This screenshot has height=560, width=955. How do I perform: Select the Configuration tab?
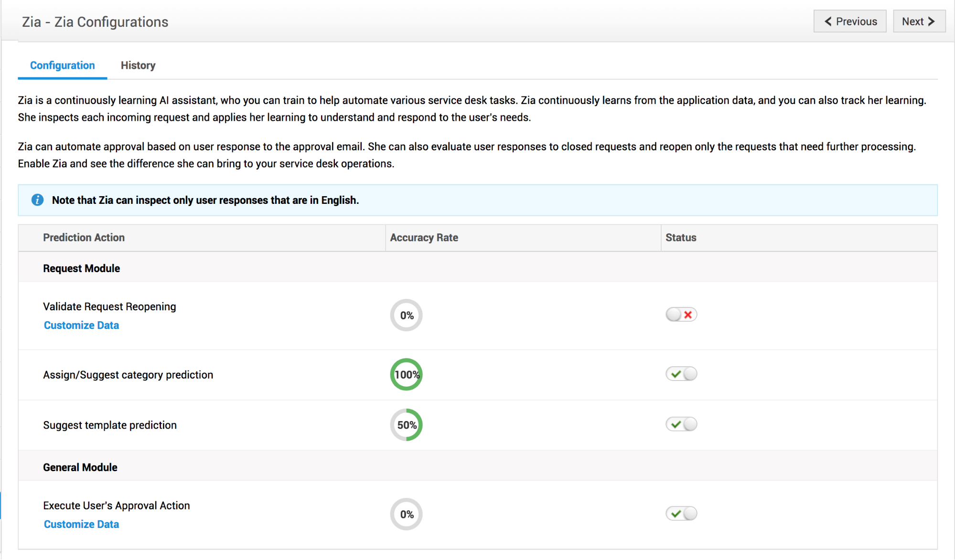(63, 65)
